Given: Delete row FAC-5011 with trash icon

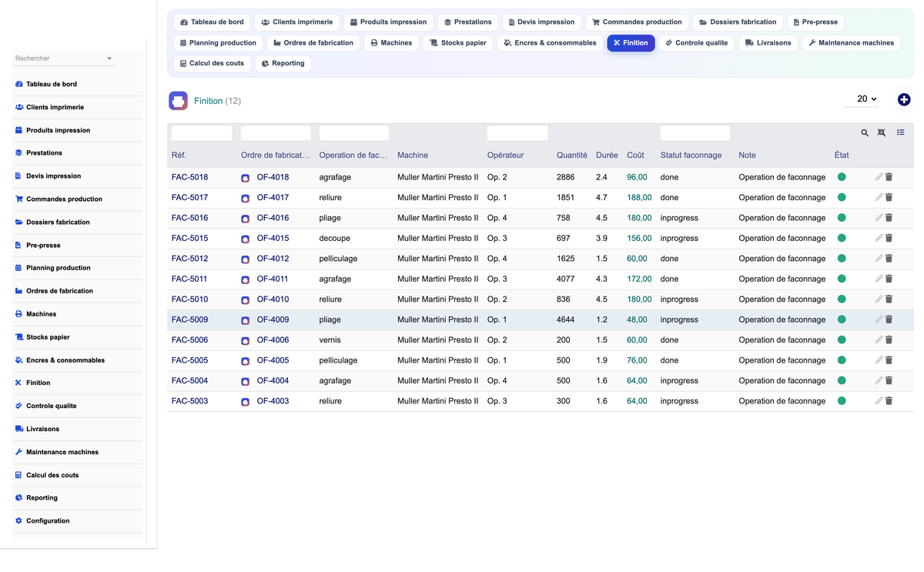Looking at the screenshot, I should pos(889,279).
